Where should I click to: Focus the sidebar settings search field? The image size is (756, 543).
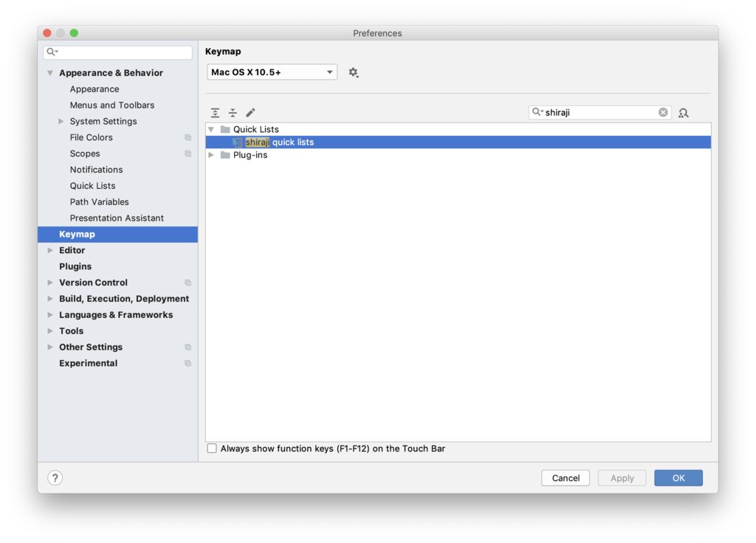click(x=117, y=52)
